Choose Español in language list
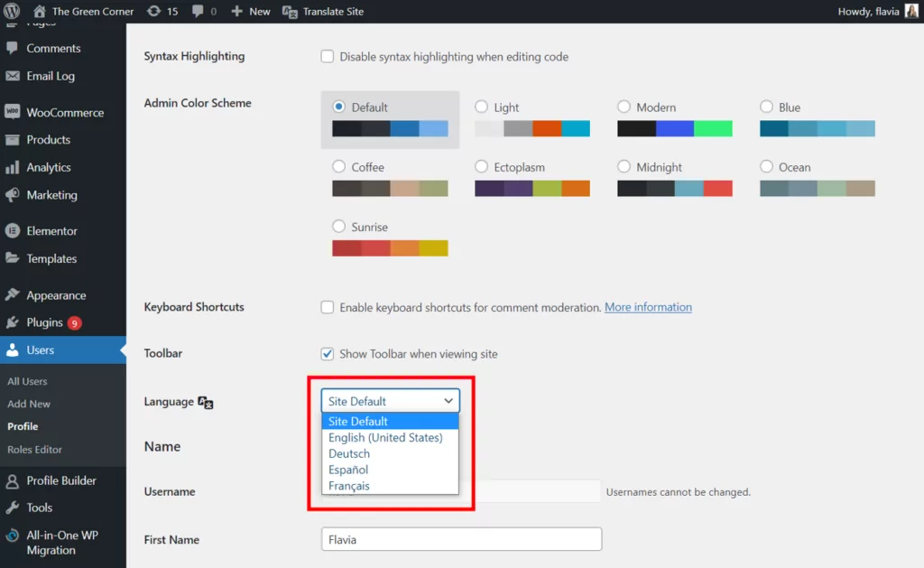The width and height of the screenshot is (924, 568). point(390,470)
